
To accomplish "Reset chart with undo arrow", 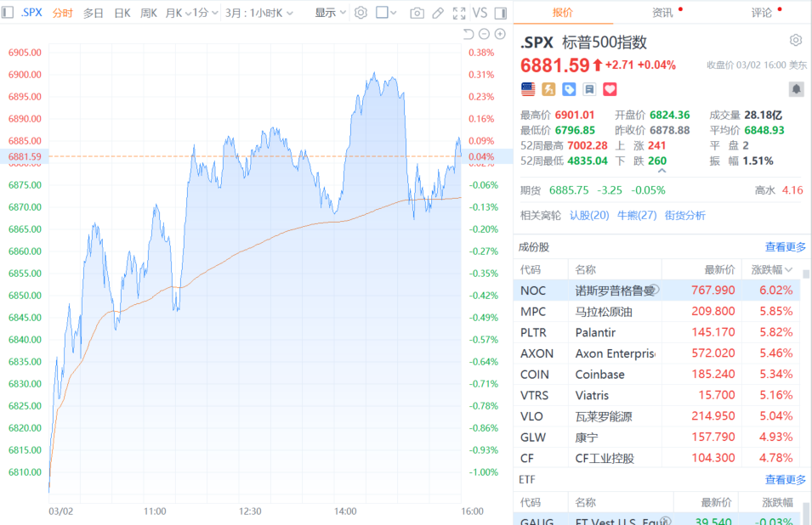I will (x=468, y=34).
